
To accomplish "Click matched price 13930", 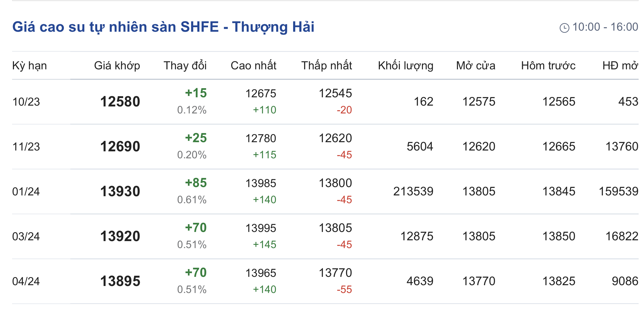I will 120,191.
